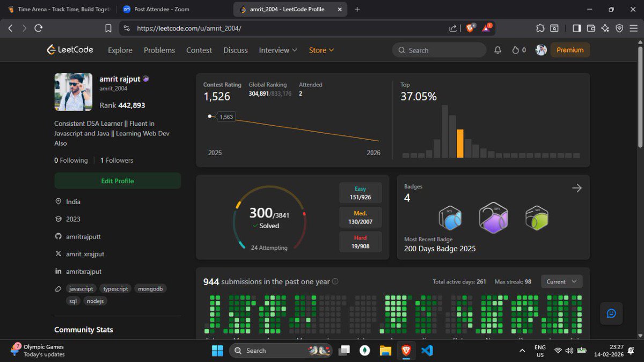Image resolution: width=644 pixels, height=362 pixels.
Task: Open the X link amrit_xrajput
Action: click(x=85, y=254)
